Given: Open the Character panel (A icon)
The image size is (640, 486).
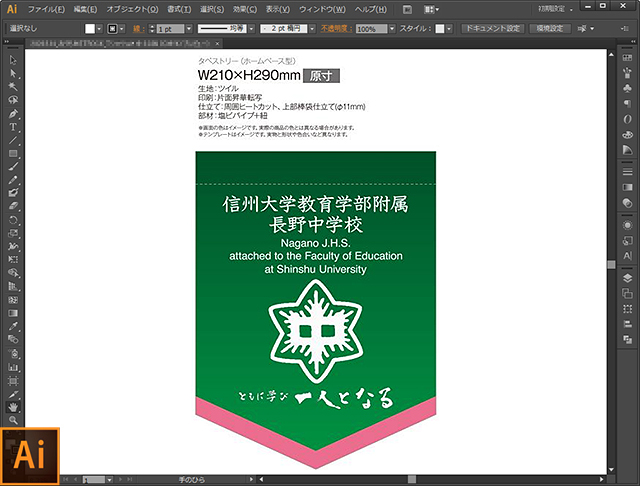Looking at the screenshot, I should pyautogui.click(x=627, y=256).
